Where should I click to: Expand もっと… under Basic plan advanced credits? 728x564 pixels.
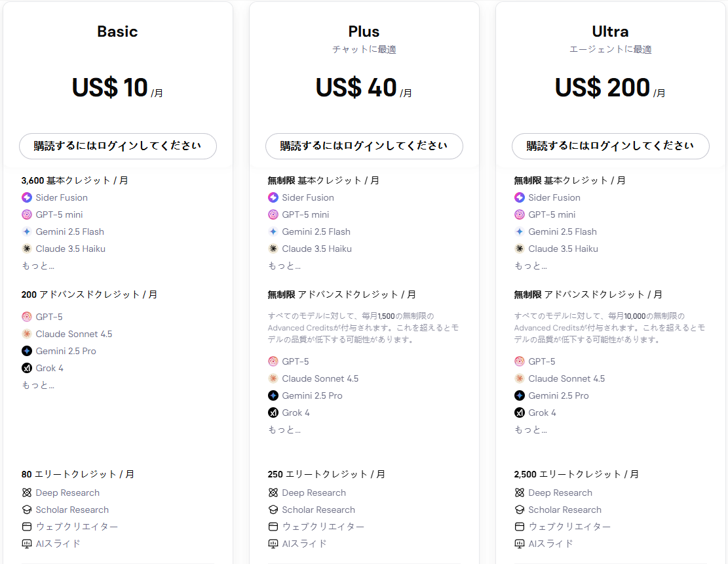click(38, 385)
